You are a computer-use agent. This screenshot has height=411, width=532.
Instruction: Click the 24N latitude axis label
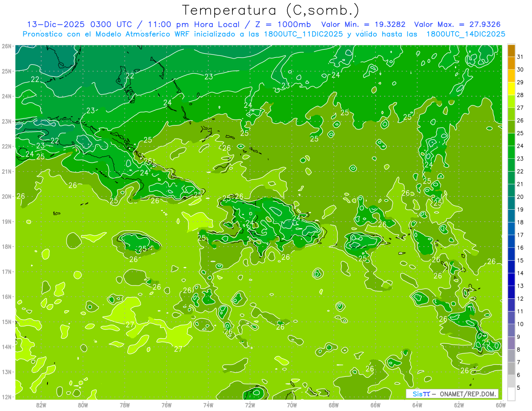coord(7,96)
